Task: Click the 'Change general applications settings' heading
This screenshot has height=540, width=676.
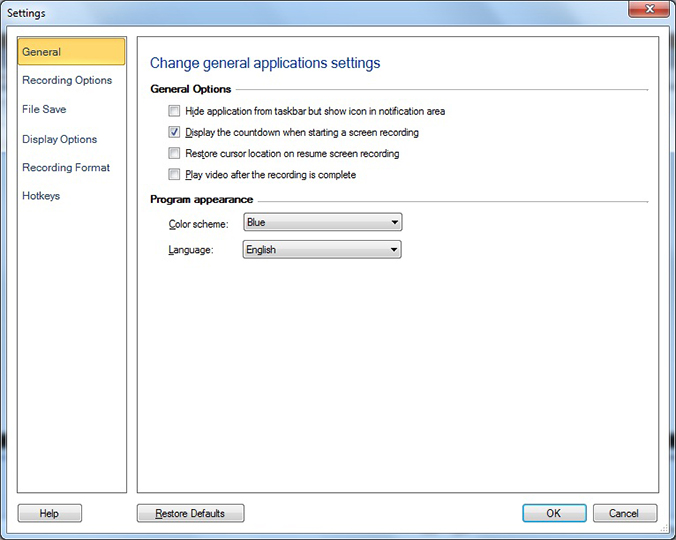Action: pyautogui.click(x=265, y=63)
